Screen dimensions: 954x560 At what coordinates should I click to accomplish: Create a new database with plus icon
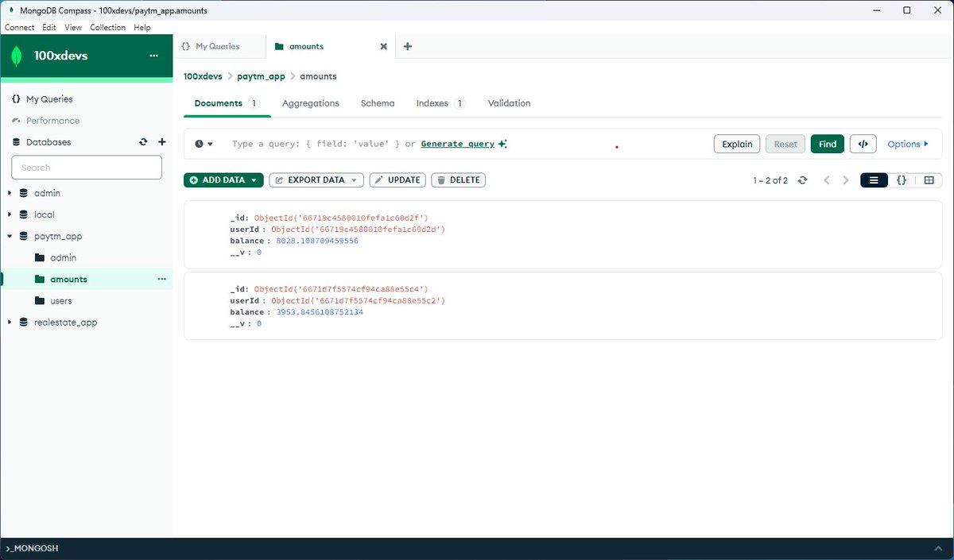click(x=162, y=142)
